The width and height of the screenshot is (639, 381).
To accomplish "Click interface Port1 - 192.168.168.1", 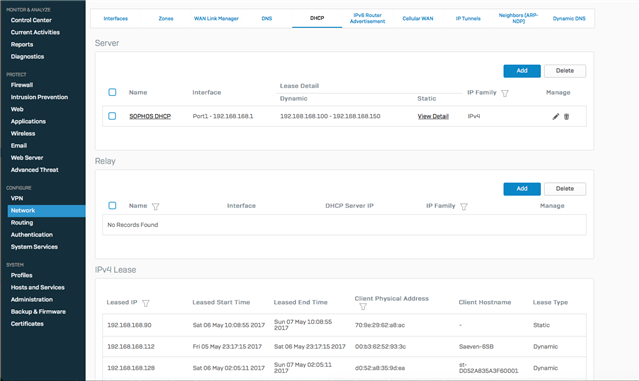I will [223, 117].
